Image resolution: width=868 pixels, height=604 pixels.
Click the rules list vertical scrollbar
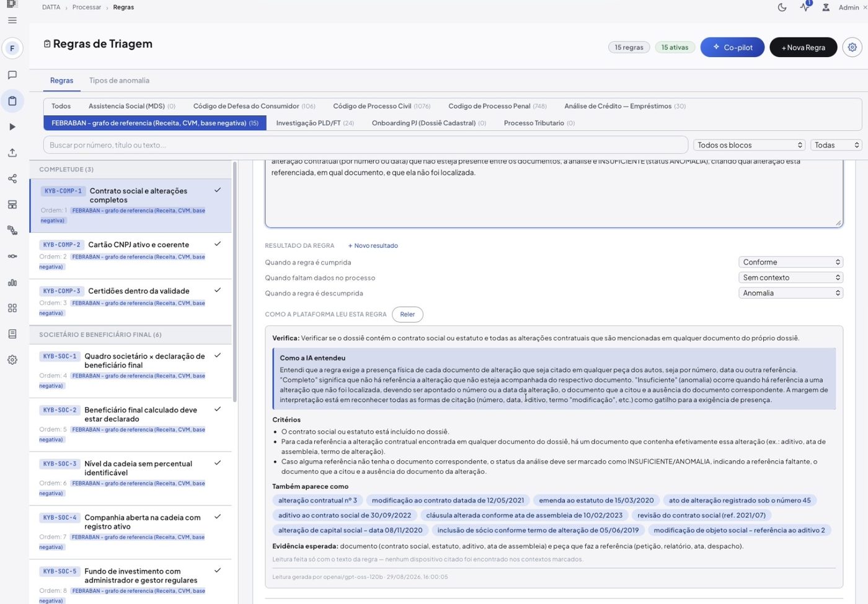(235, 282)
